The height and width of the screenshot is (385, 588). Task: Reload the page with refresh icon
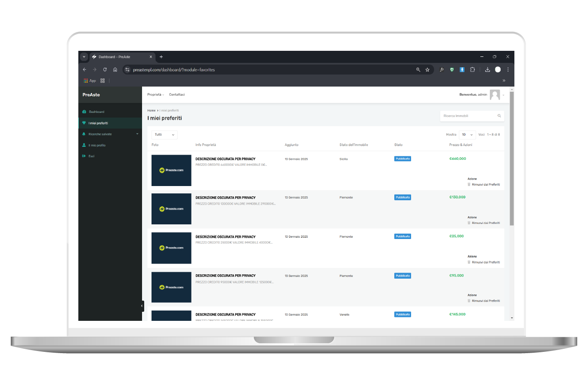(105, 69)
